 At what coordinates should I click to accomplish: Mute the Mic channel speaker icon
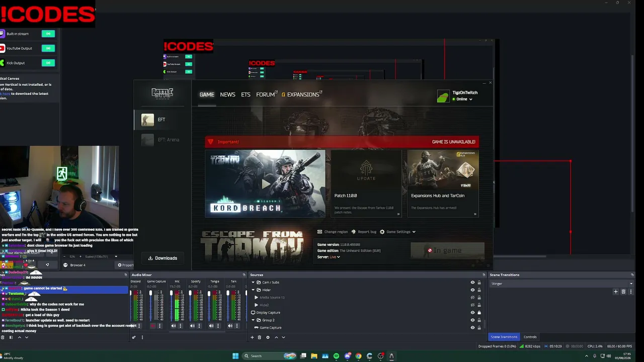(x=174, y=326)
